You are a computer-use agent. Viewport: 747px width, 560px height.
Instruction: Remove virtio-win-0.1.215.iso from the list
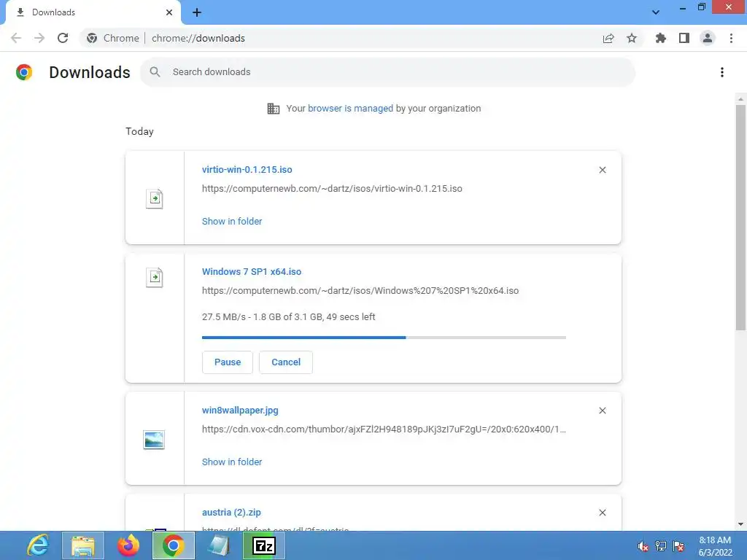[603, 170]
